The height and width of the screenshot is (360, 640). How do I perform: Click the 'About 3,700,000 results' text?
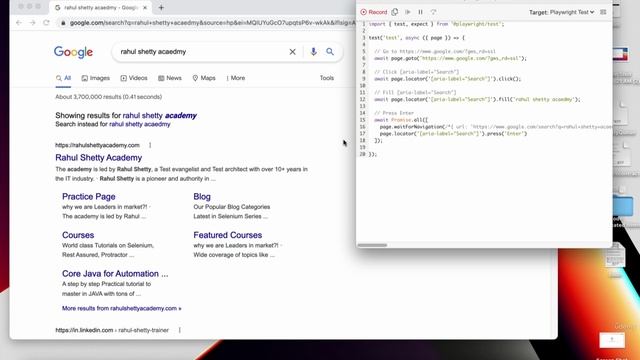pos(109,97)
